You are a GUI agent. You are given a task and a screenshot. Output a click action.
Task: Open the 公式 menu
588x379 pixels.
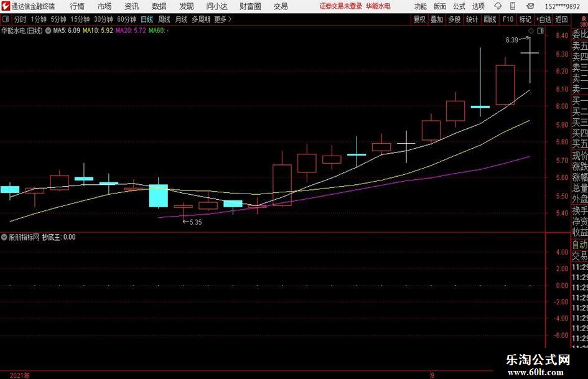point(459,6)
